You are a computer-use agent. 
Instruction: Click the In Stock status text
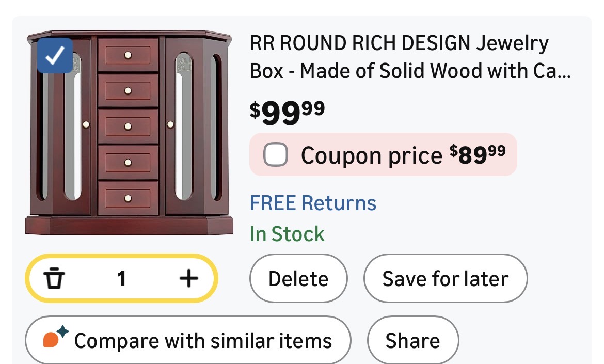click(x=287, y=234)
